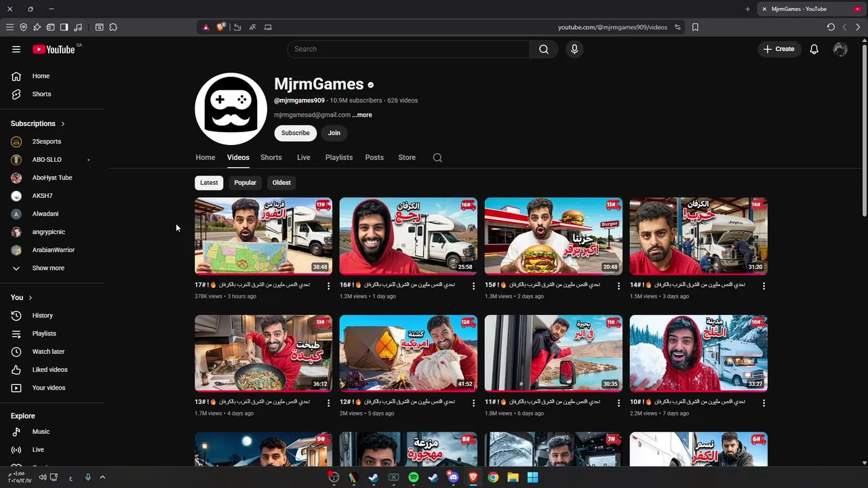The image size is (868, 488).
Task: Open the 38:48 video thumbnail
Action: point(264,236)
